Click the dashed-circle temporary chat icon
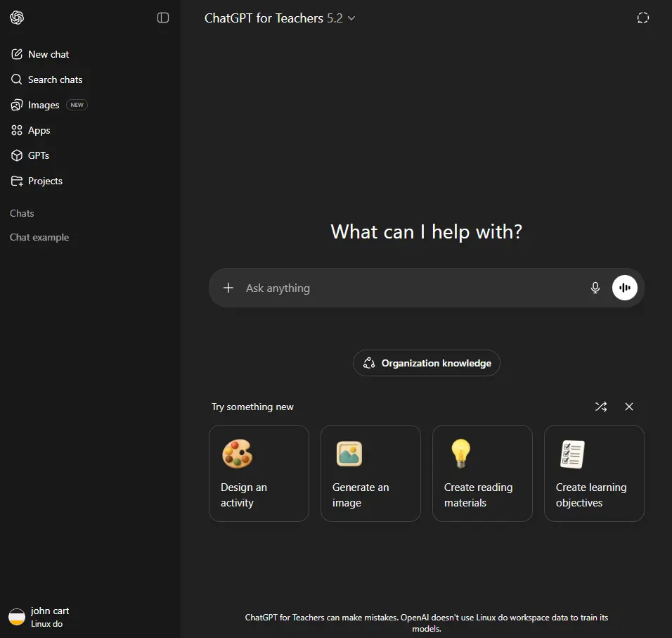The width and height of the screenshot is (672, 638). (x=643, y=18)
